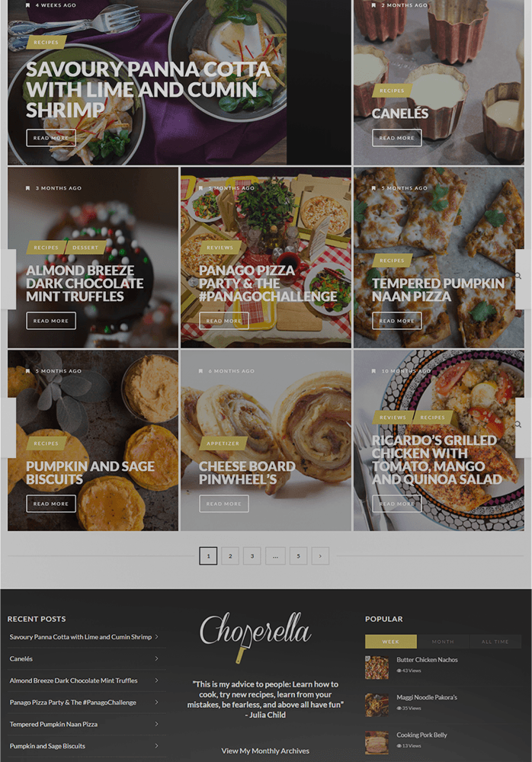The image size is (532, 762).
Task: Go to next page using pagination arrow
Action: [x=320, y=556]
